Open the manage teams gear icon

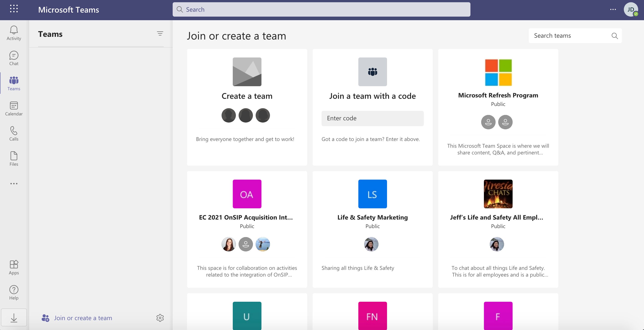coord(160,318)
